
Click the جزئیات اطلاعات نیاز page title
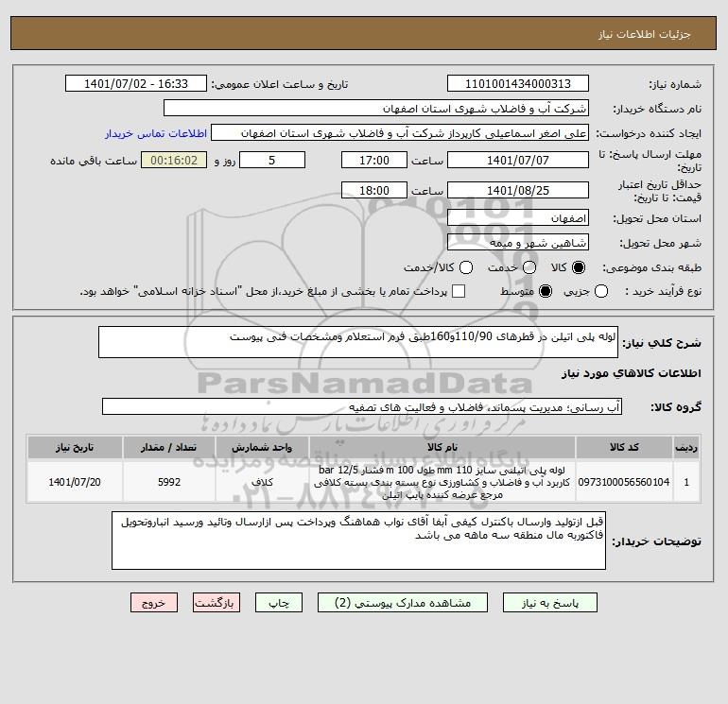[x=645, y=34]
